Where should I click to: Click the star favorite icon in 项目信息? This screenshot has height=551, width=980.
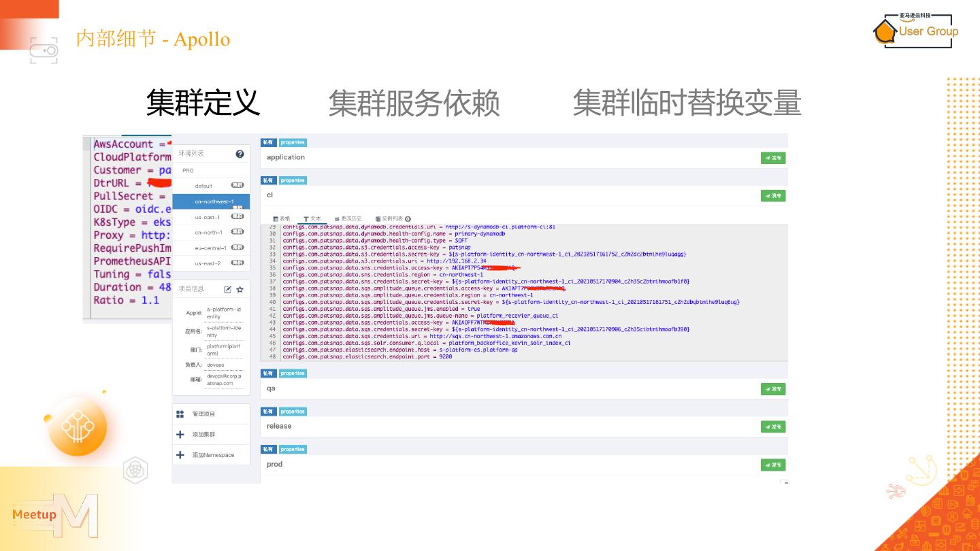[240, 289]
